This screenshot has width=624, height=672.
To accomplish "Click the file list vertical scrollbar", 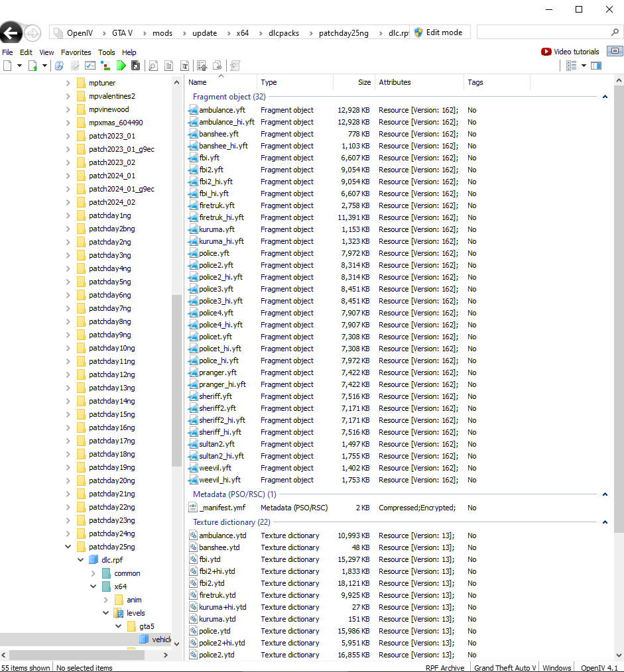I will tap(619, 309).
